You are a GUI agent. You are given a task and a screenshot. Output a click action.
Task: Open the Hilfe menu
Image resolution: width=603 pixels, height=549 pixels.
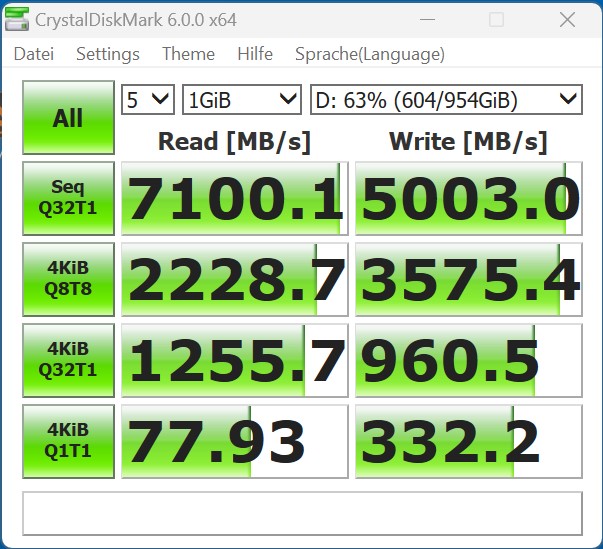255,54
